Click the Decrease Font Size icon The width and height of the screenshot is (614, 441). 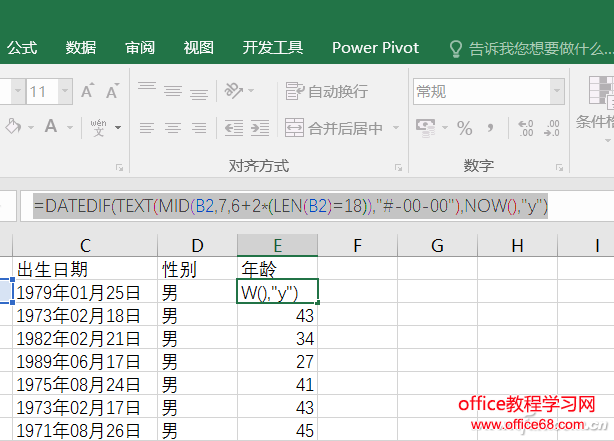coord(113,91)
